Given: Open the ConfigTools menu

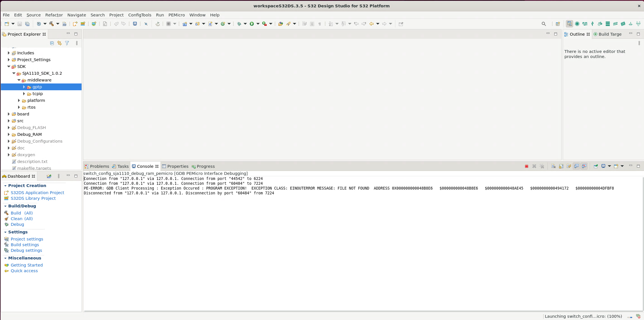Looking at the screenshot, I should point(140,15).
